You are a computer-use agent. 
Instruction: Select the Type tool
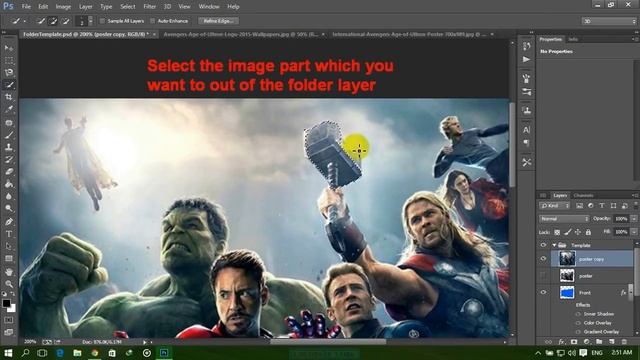[x=9, y=234]
